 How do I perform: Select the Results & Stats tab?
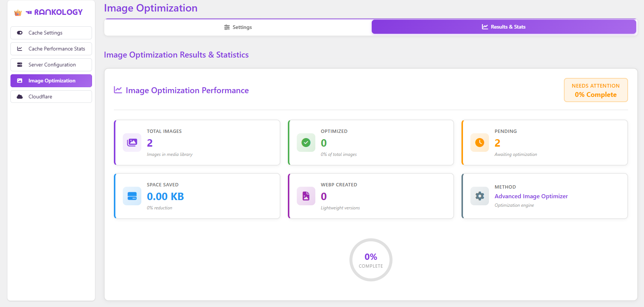tap(503, 27)
